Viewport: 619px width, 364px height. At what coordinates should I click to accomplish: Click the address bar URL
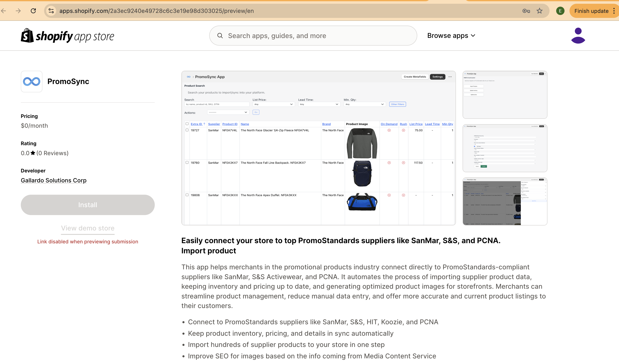[x=156, y=11]
